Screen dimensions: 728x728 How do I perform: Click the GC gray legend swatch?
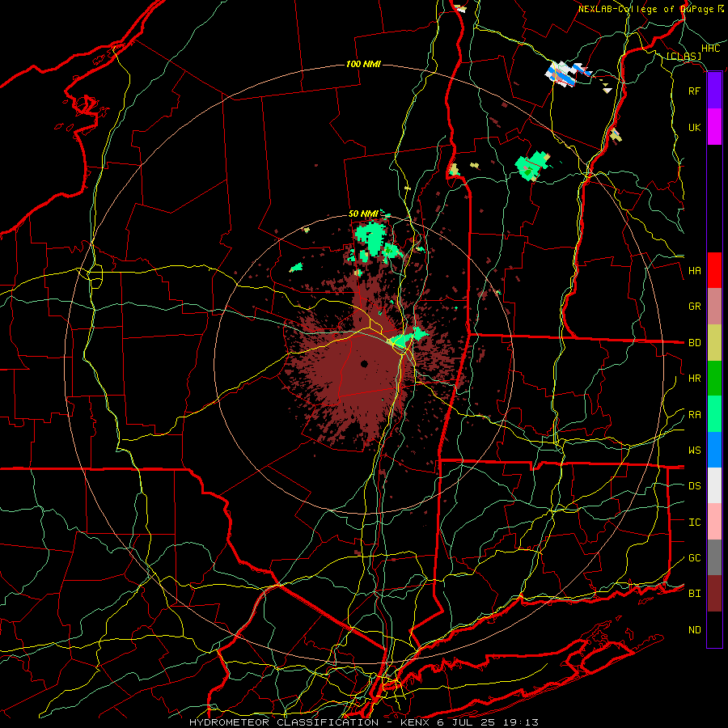pos(714,557)
